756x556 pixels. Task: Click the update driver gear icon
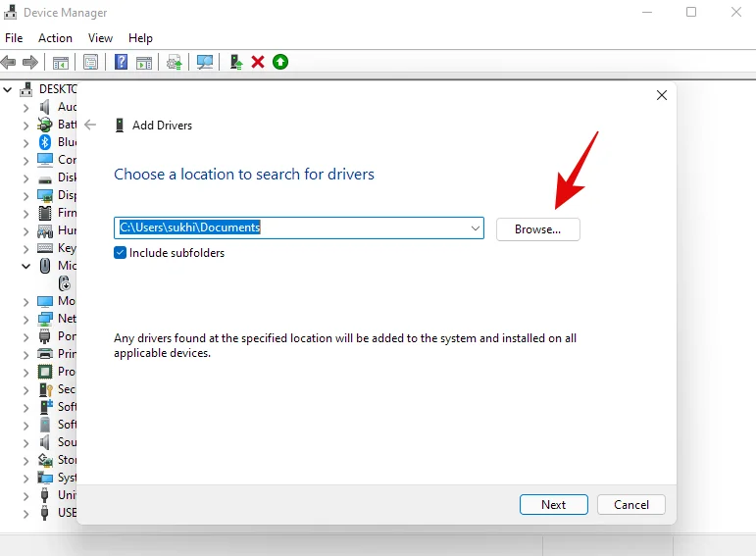click(175, 62)
